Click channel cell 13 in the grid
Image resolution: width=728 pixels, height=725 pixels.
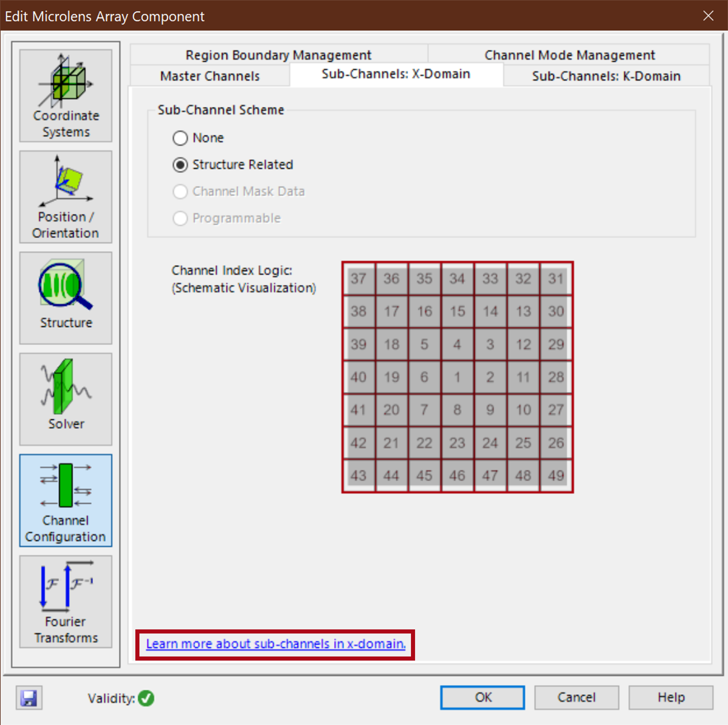pos(523,311)
